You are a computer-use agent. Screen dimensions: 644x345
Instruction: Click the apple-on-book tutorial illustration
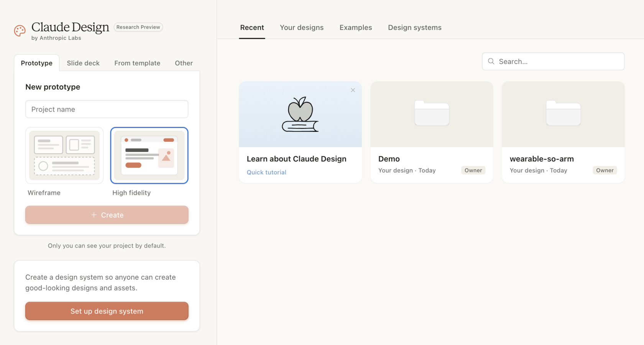tap(301, 114)
